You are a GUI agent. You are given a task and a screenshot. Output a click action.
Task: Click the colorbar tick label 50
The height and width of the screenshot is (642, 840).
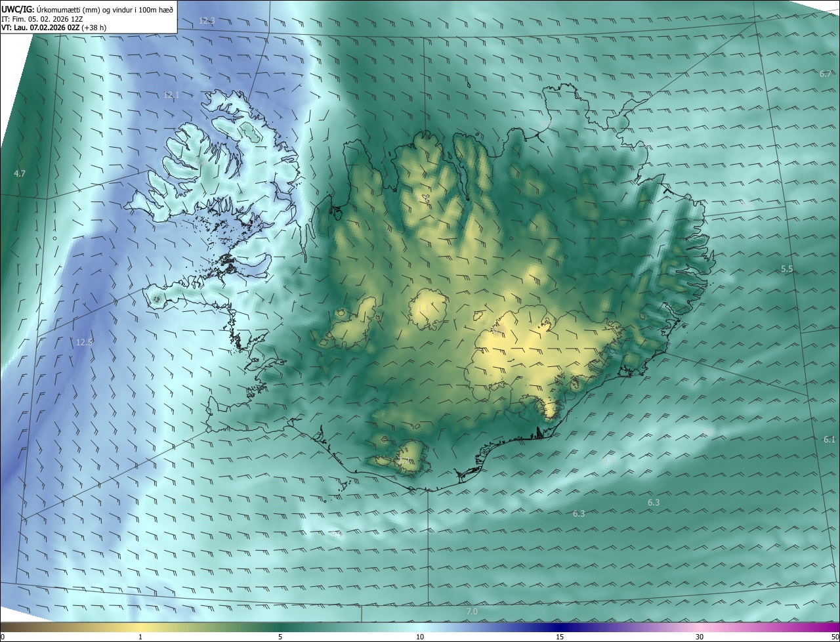pos(835,637)
